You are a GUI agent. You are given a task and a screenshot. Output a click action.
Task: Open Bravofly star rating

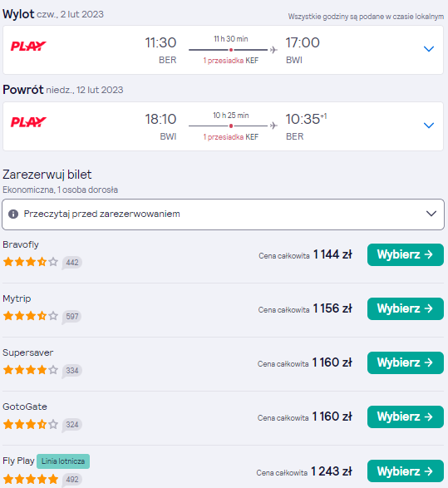31,262
